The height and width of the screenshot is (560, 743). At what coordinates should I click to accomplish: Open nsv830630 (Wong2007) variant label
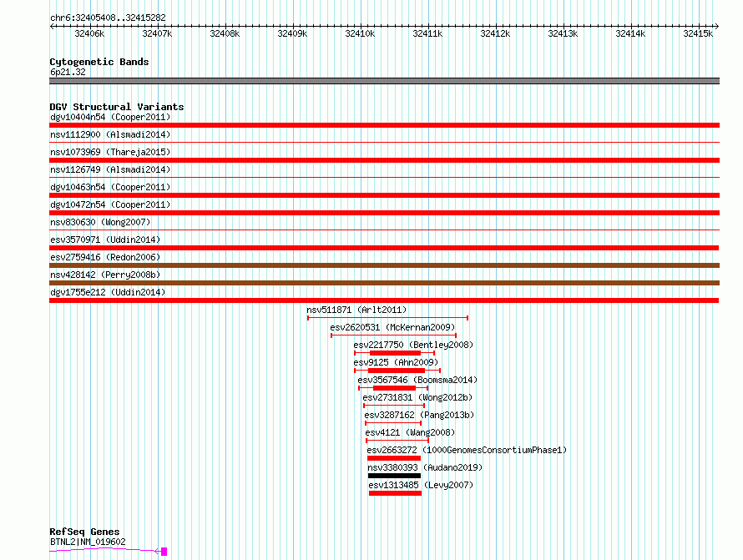coord(100,222)
